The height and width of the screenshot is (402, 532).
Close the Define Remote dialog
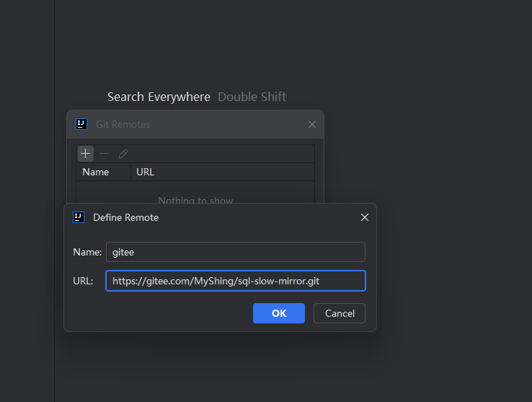pyautogui.click(x=364, y=217)
